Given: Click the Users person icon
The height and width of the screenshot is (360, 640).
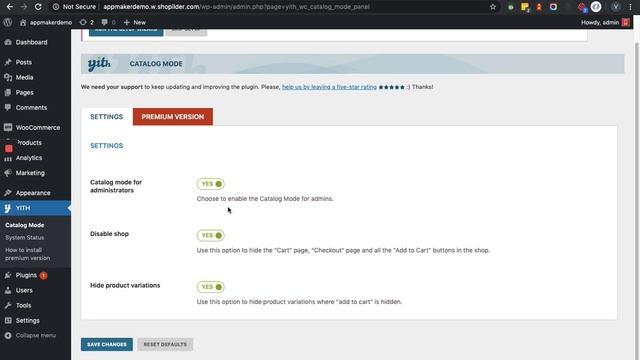Looking at the screenshot, I should click(8, 291).
